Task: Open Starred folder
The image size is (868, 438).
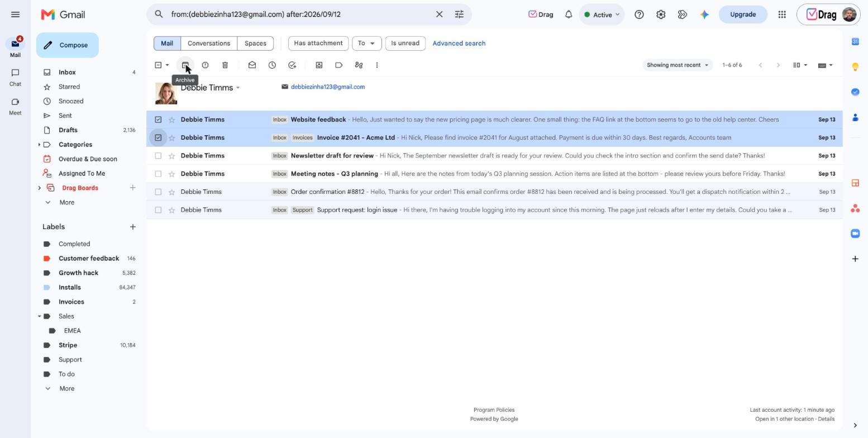Action: 69,87
